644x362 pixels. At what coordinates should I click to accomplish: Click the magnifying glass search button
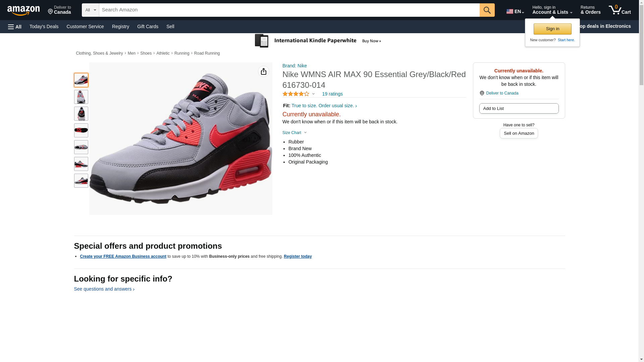tap(487, 10)
